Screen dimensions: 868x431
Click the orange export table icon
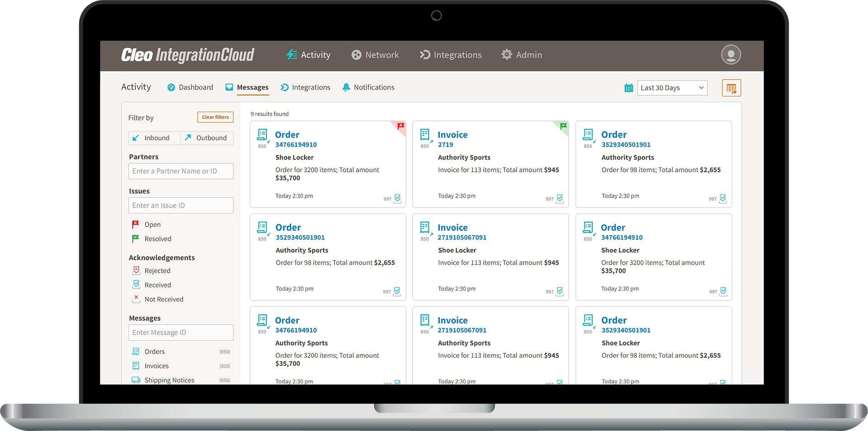(x=731, y=88)
